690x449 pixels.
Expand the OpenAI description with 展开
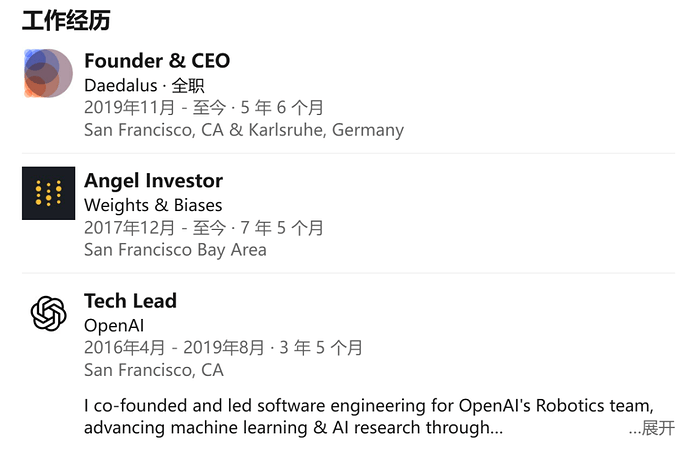(651, 428)
